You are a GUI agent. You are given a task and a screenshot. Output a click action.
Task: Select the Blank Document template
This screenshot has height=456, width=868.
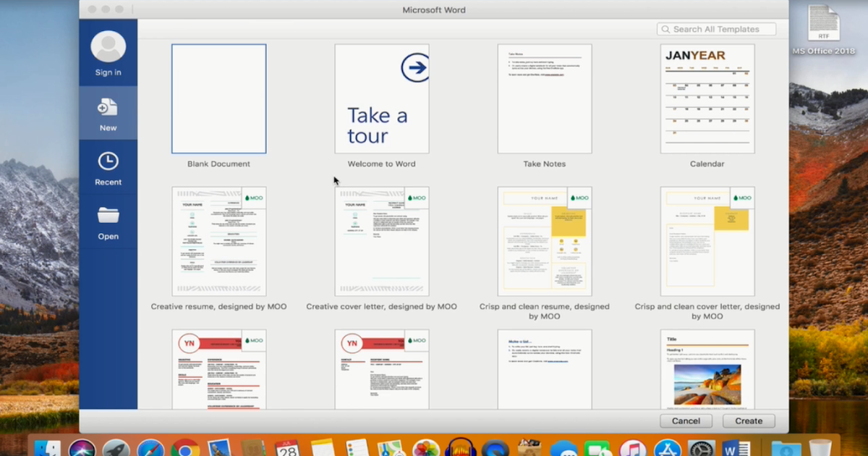tap(218, 99)
